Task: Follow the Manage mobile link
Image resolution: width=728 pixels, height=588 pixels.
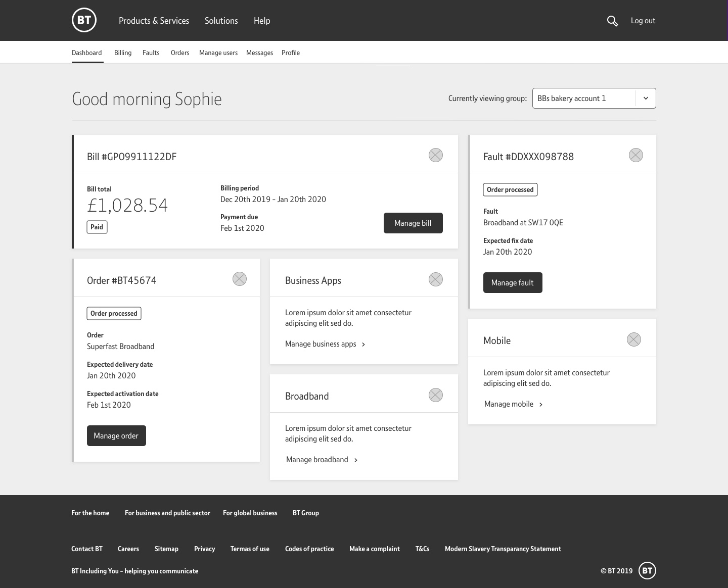Action: tap(514, 404)
